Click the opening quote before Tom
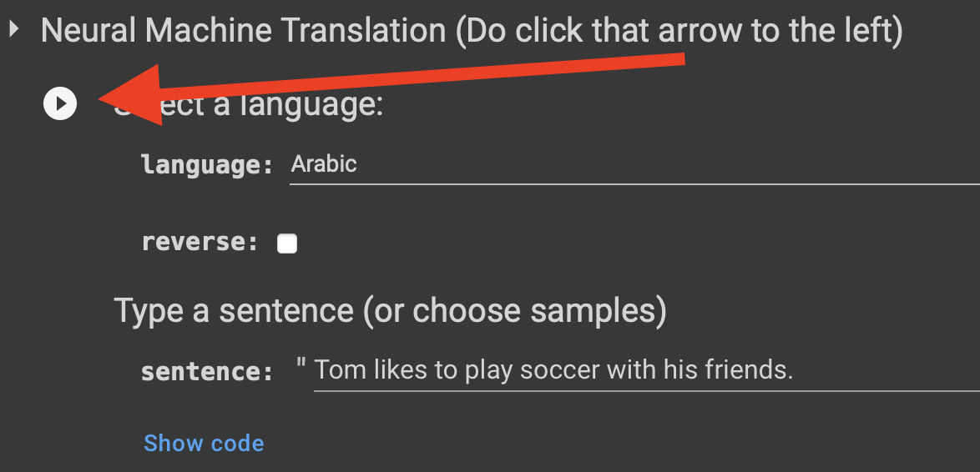Viewport: 980px width, 472px height. [301, 365]
